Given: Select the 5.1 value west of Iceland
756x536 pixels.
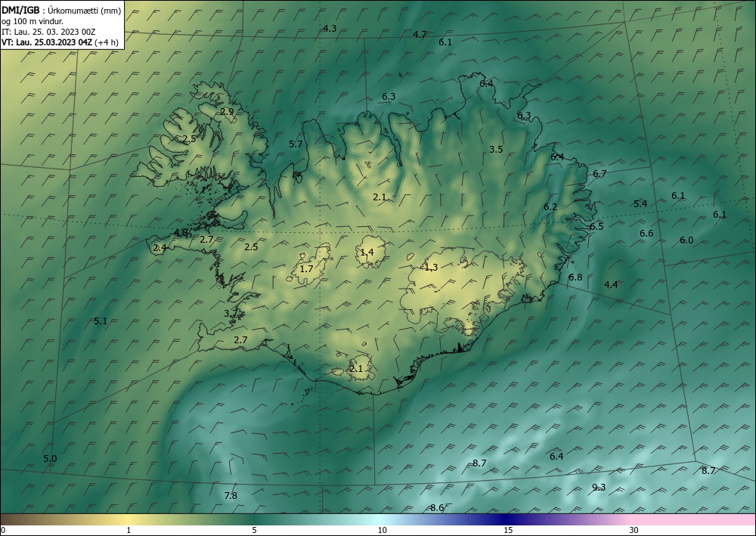Looking at the screenshot, I should 101,321.
